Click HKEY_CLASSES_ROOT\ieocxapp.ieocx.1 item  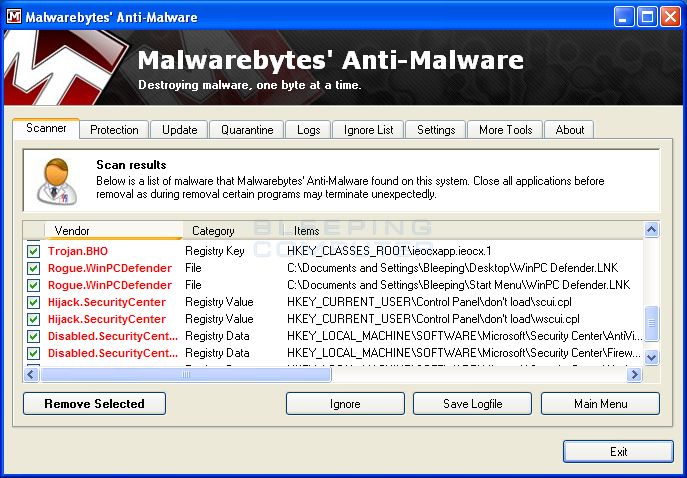tap(389, 251)
